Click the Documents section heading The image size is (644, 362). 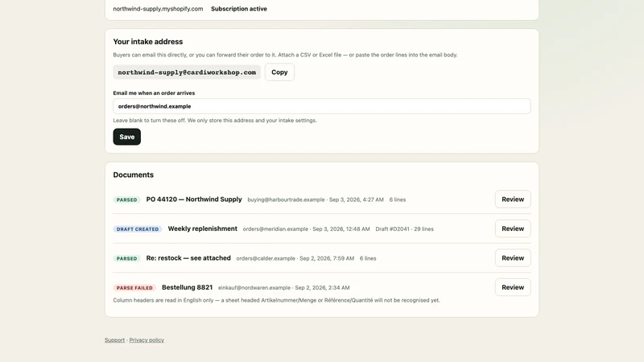(x=134, y=175)
